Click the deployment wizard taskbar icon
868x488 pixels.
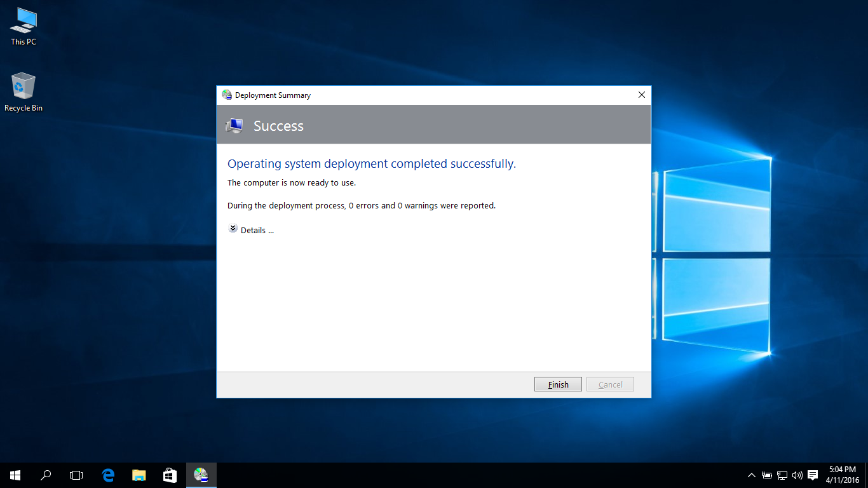pyautogui.click(x=201, y=475)
